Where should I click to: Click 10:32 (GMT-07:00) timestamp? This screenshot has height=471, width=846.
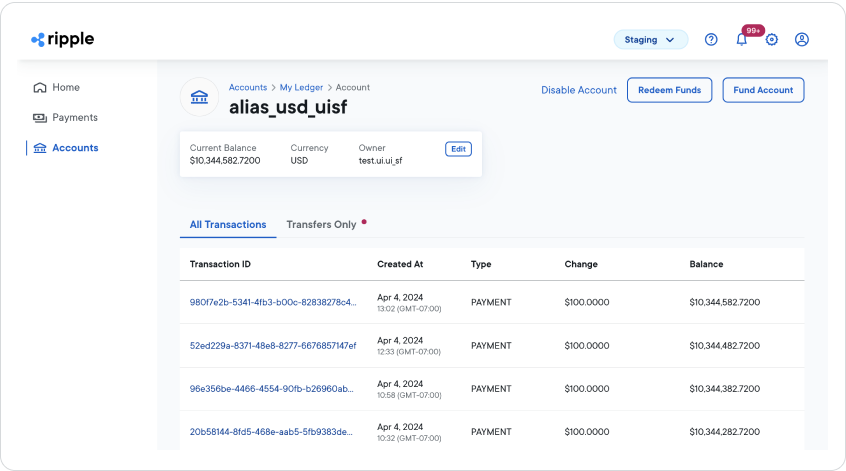(x=409, y=439)
